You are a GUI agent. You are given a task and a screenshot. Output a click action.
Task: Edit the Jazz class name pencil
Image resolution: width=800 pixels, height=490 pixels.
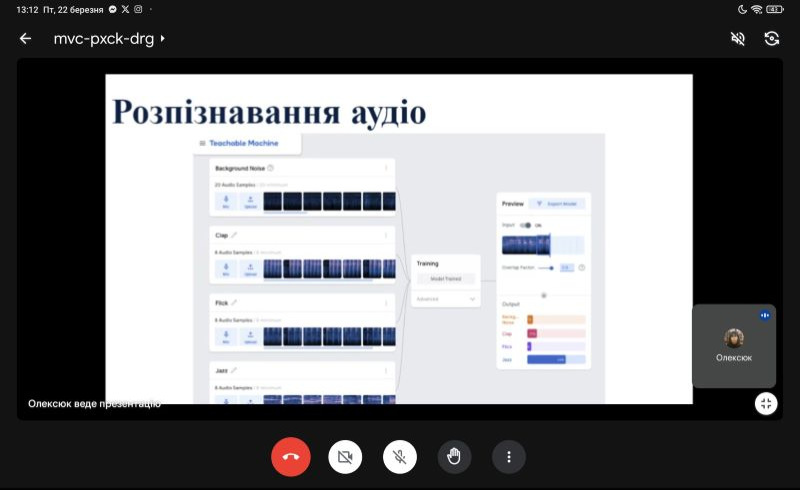pyautogui.click(x=234, y=371)
